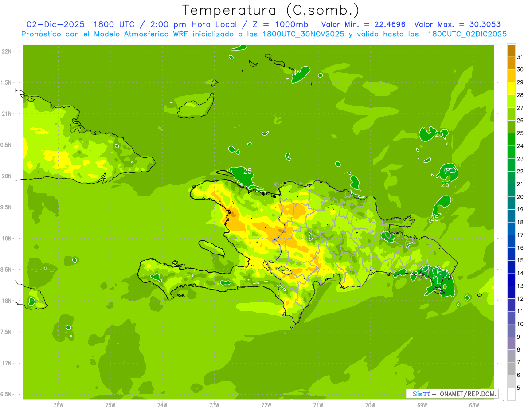Click the "73W" longitude axis label
Image resolution: width=532 pixels, height=411 pixels.
pyautogui.click(x=214, y=405)
